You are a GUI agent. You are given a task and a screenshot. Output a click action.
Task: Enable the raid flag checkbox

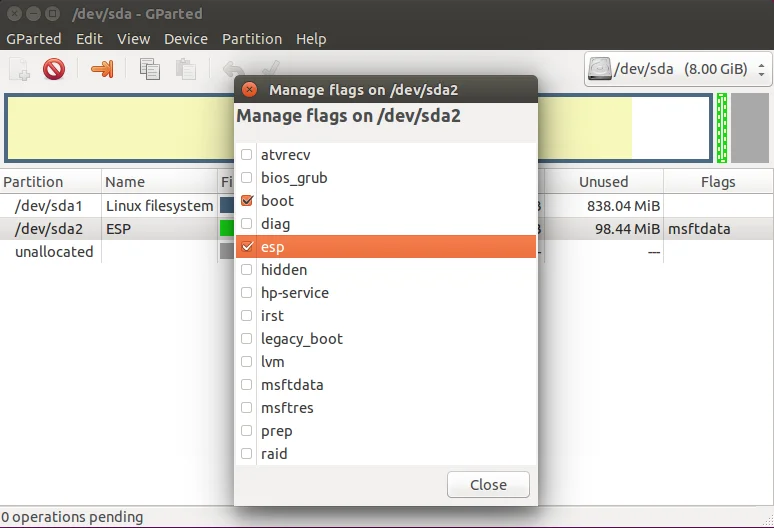click(x=246, y=453)
